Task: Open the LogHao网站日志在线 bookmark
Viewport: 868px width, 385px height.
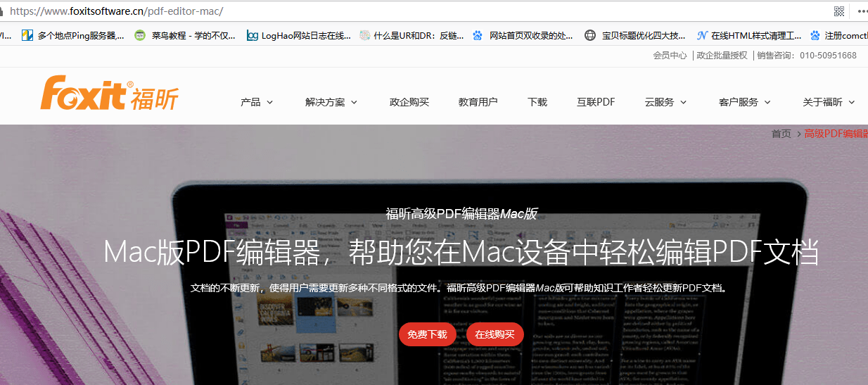Action: click(299, 35)
